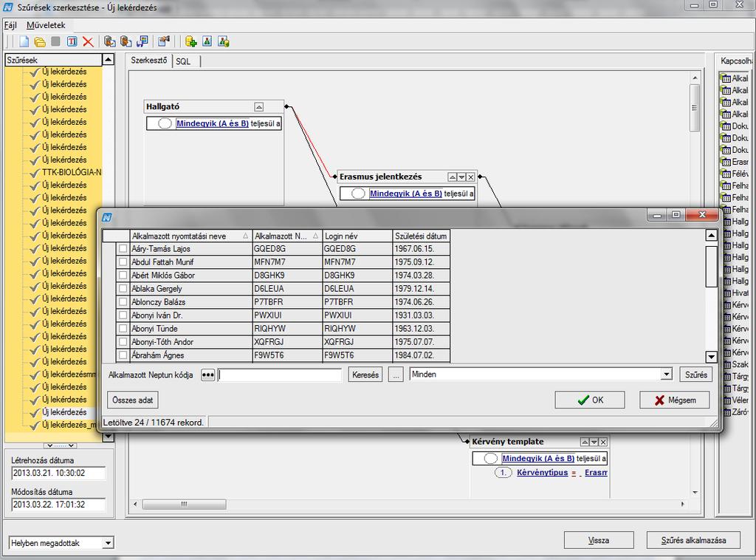
Task: Tick the checkbox for Abdul Fattah Munif
Action: point(123,262)
